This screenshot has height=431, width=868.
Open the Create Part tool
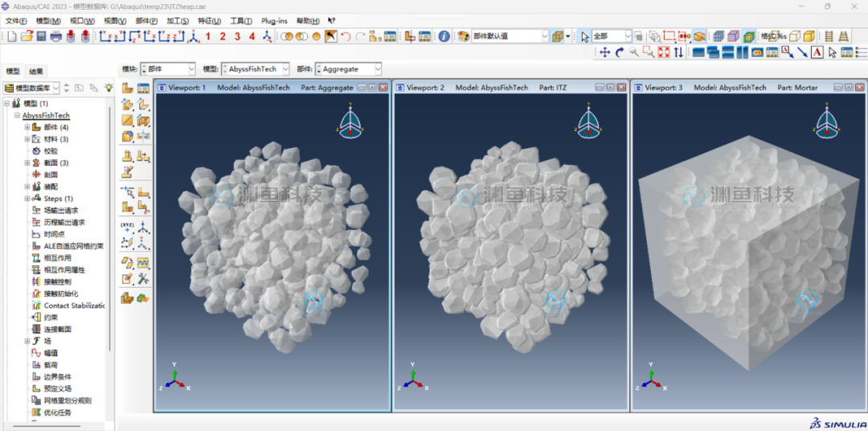pyautogui.click(x=127, y=88)
